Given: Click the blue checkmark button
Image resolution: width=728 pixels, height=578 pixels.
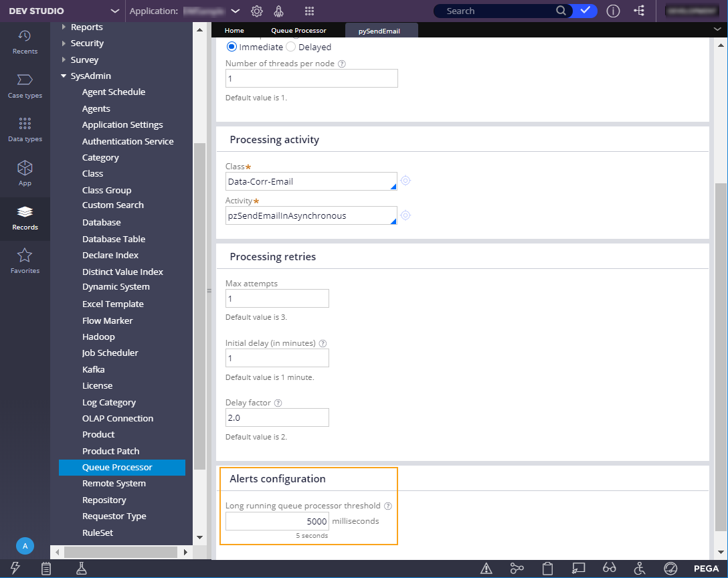Looking at the screenshot, I should pyautogui.click(x=585, y=11).
